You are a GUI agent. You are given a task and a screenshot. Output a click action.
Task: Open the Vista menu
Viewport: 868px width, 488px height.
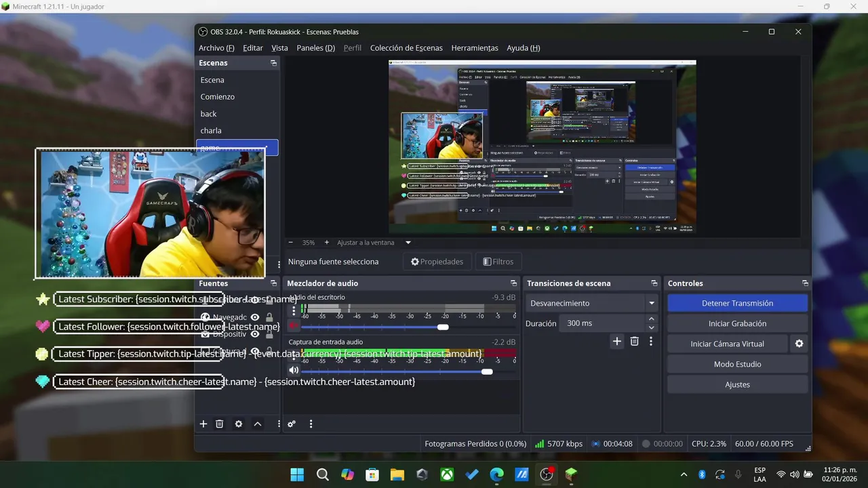[279, 48]
